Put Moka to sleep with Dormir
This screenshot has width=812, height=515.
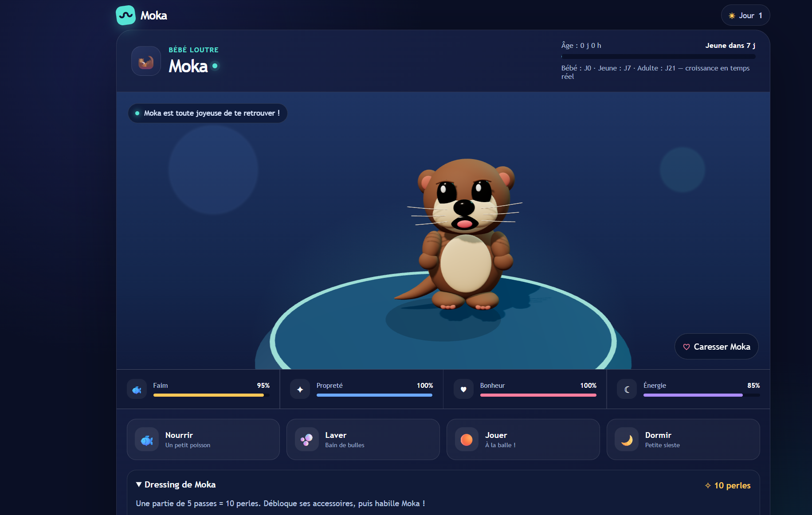point(683,440)
